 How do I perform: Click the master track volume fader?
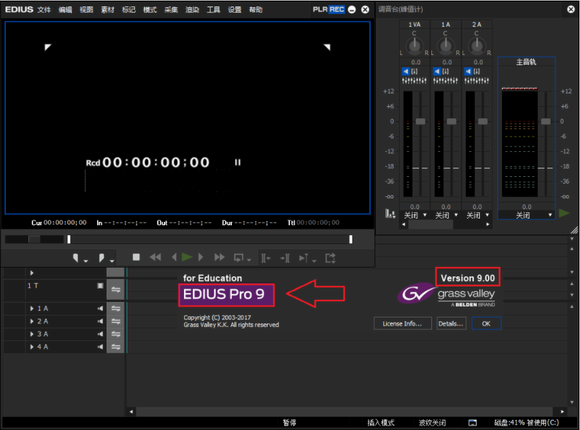[x=546, y=121]
